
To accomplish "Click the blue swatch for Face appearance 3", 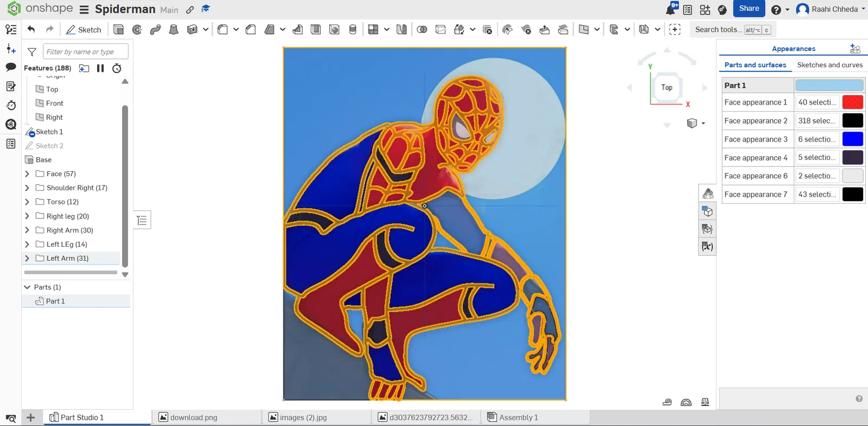I will [x=852, y=139].
